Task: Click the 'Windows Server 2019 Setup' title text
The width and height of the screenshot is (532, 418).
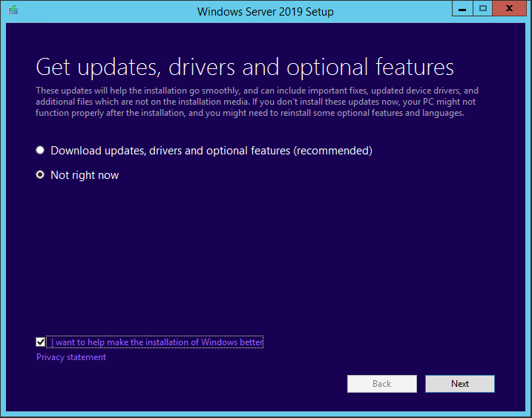Action: 265,11
